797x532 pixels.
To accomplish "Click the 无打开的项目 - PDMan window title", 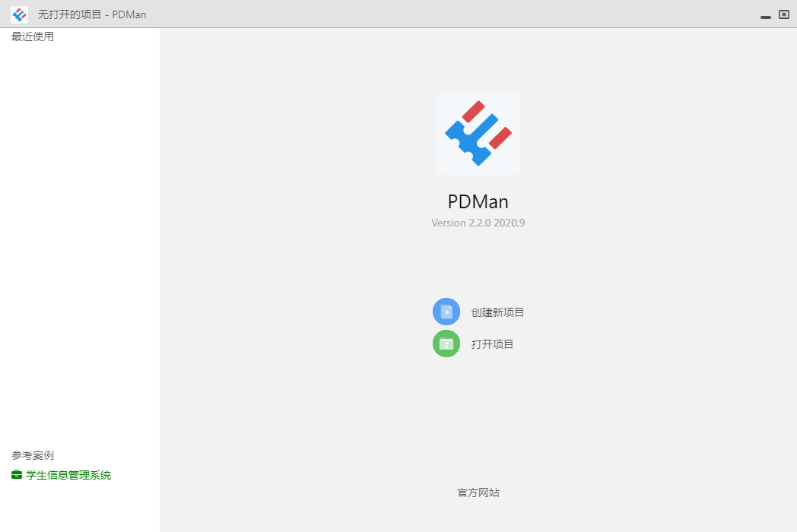I will (92, 14).
